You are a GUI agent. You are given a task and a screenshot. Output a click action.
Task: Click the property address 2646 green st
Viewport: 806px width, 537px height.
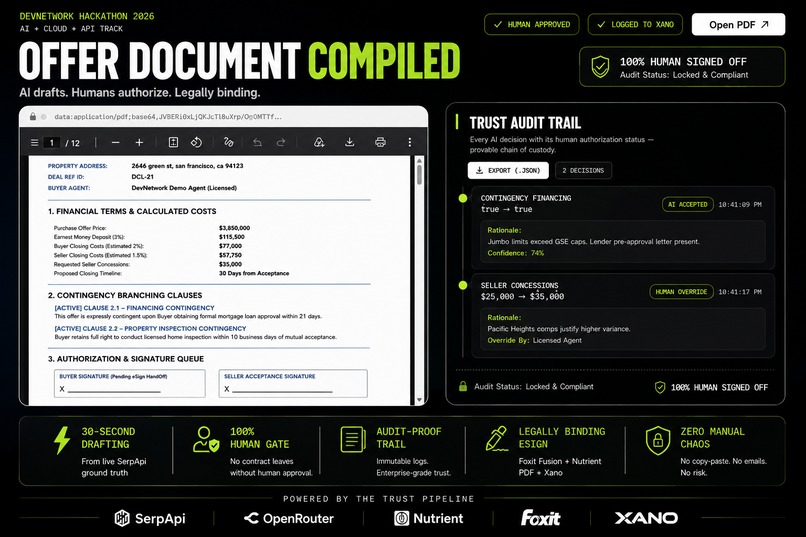point(187,166)
